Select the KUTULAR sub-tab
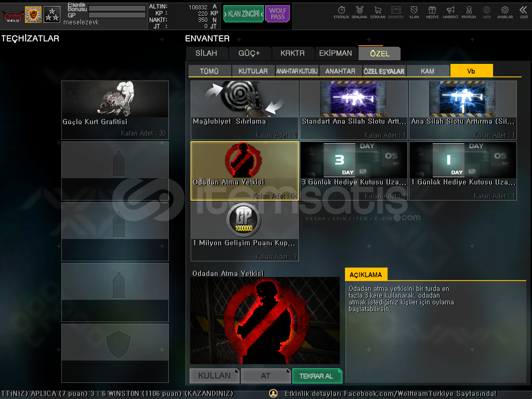The height and width of the screenshot is (399, 532). point(253,71)
